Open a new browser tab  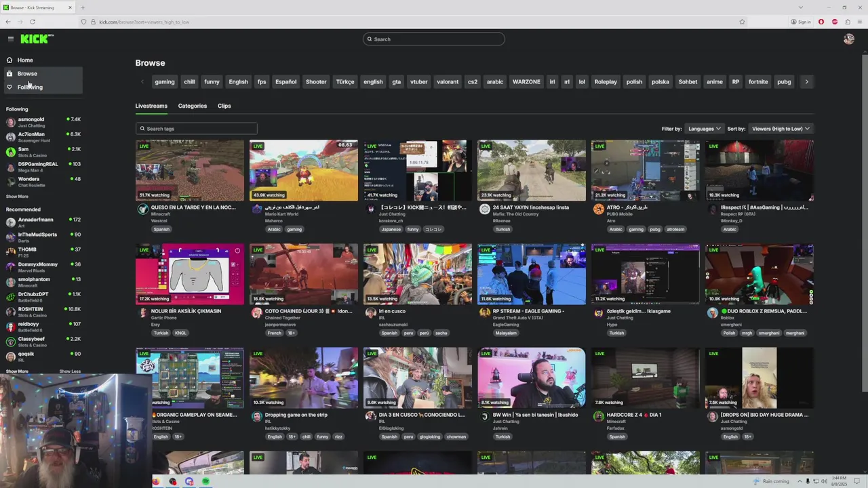tap(83, 7)
